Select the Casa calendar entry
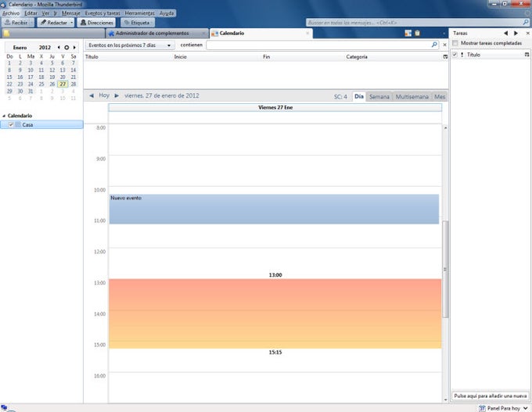Image resolution: width=532 pixels, height=412 pixels. [41, 125]
